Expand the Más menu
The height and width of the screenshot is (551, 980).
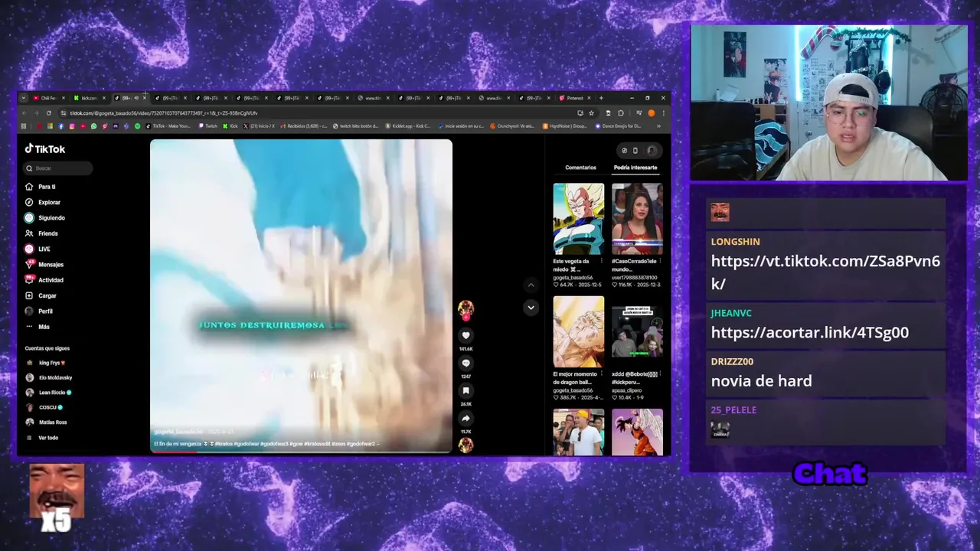point(38,327)
